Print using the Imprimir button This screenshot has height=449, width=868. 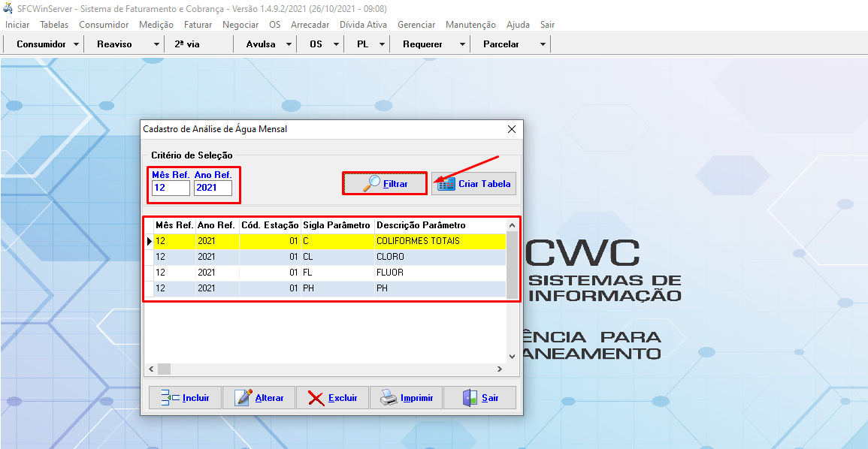tap(406, 398)
